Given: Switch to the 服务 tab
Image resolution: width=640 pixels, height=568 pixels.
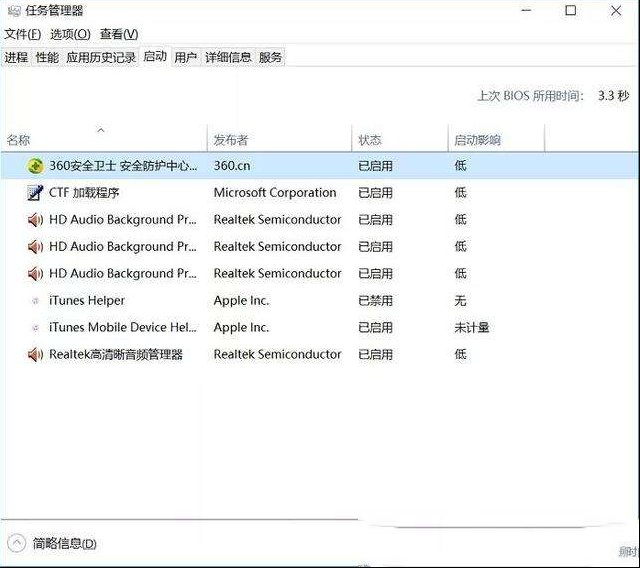Looking at the screenshot, I should pyautogui.click(x=270, y=57).
